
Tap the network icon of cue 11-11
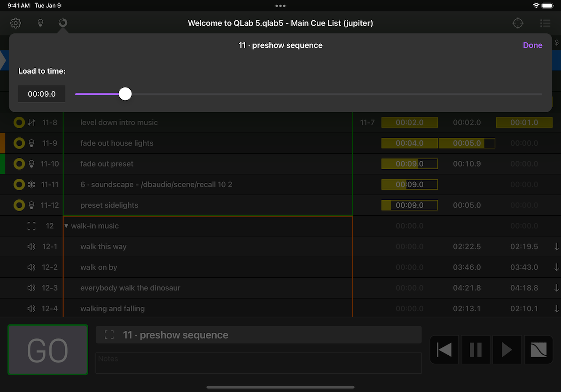pos(31,185)
